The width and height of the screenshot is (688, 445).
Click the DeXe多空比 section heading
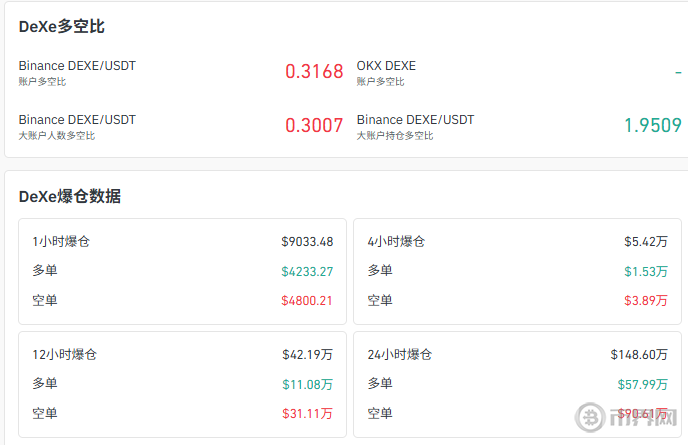point(61,27)
